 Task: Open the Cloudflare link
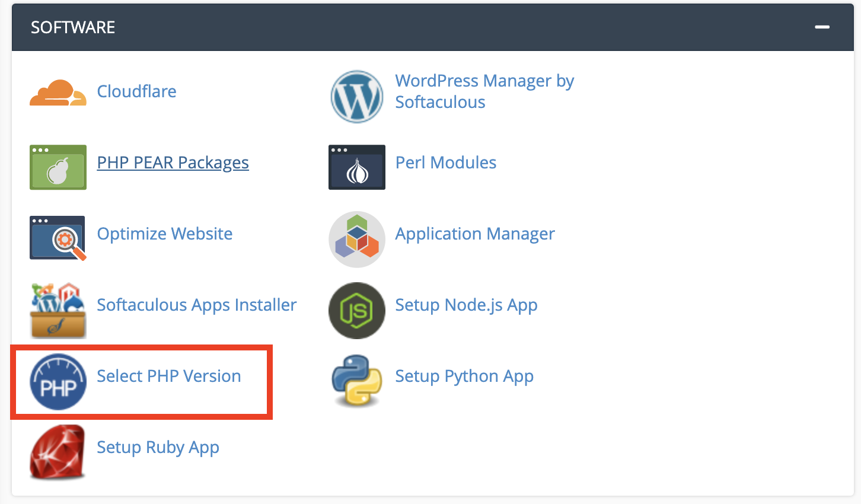point(137,91)
